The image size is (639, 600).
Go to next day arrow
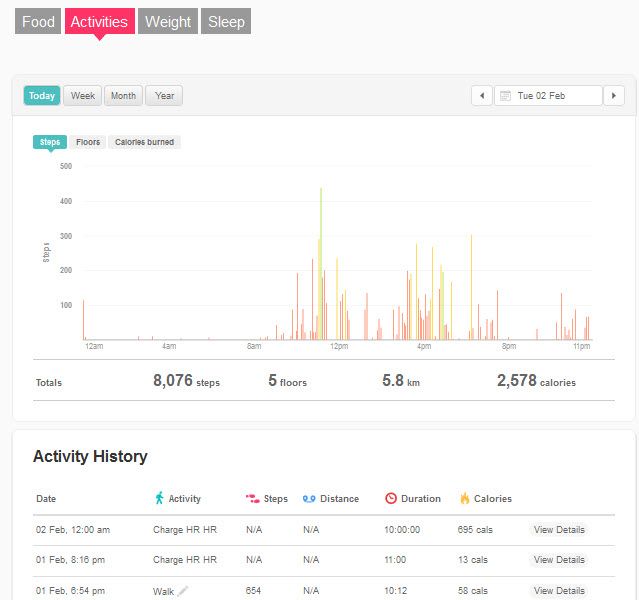click(614, 96)
